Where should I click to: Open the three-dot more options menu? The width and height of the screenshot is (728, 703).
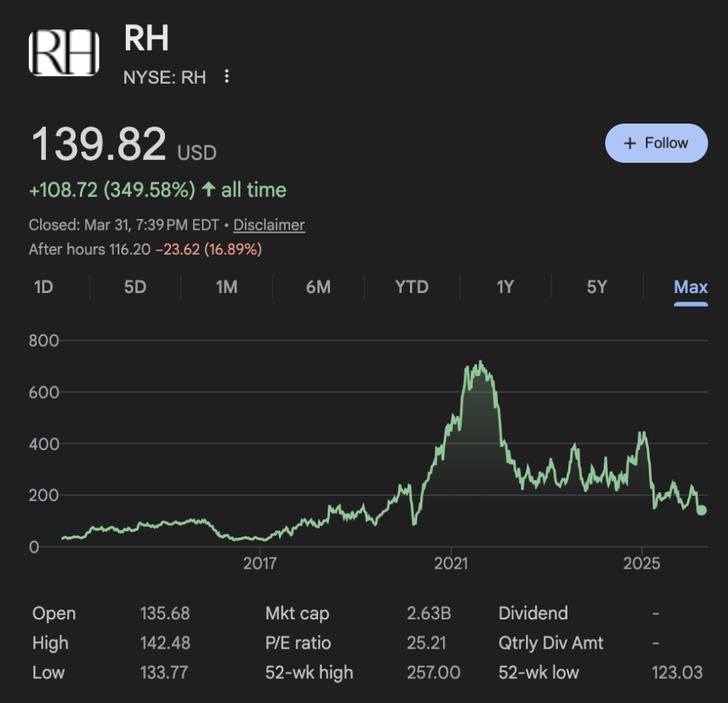point(227,76)
